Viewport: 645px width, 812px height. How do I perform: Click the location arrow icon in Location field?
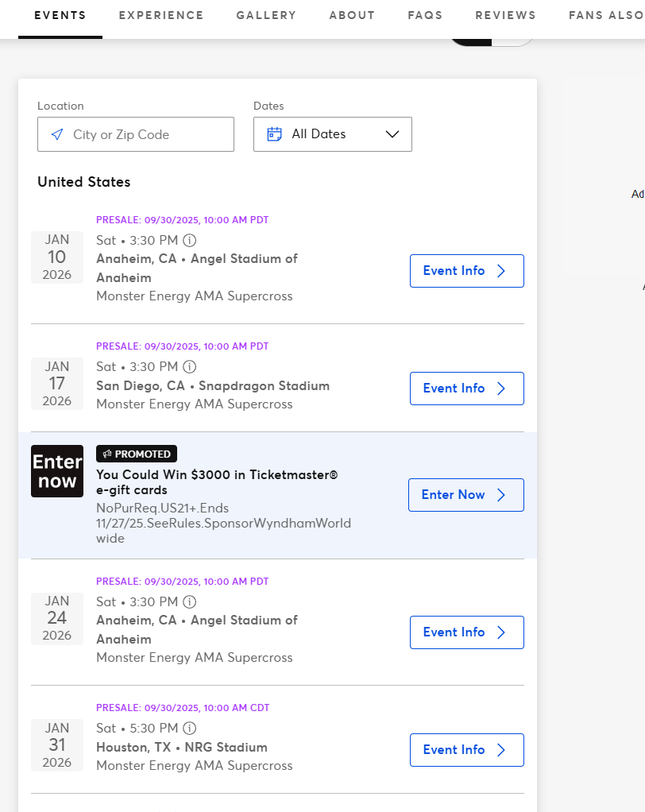point(56,134)
